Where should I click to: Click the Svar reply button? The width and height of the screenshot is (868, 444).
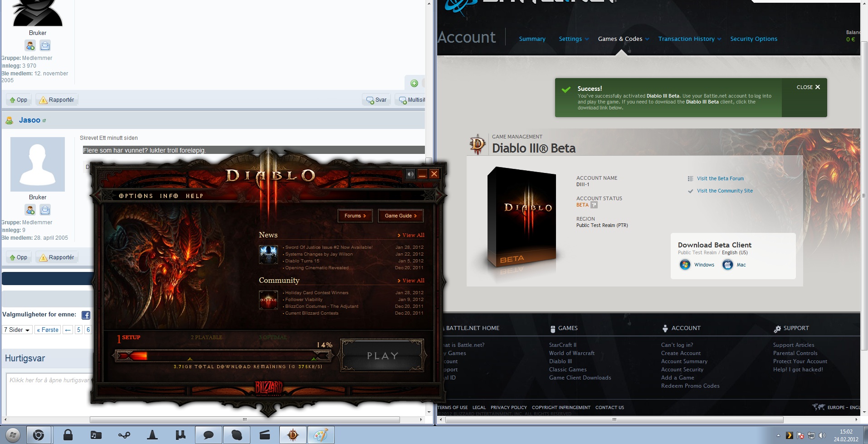pyautogui.click(x=377, y=100)
